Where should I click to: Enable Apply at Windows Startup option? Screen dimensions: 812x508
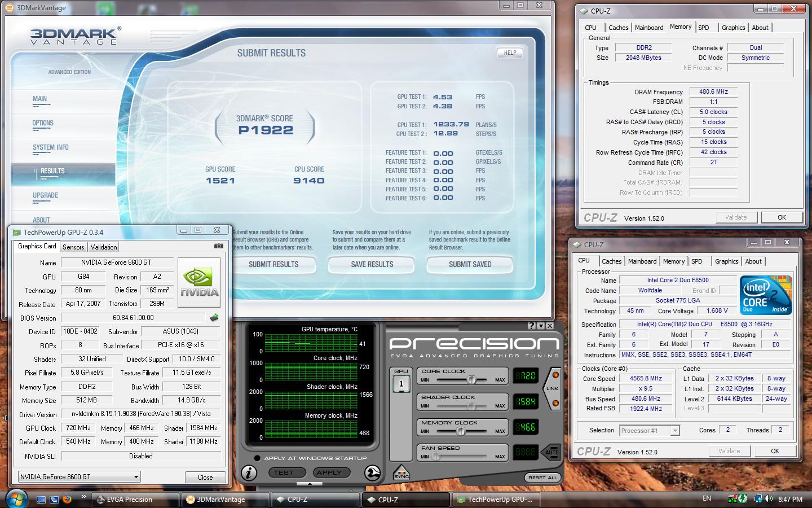(257, 458)
